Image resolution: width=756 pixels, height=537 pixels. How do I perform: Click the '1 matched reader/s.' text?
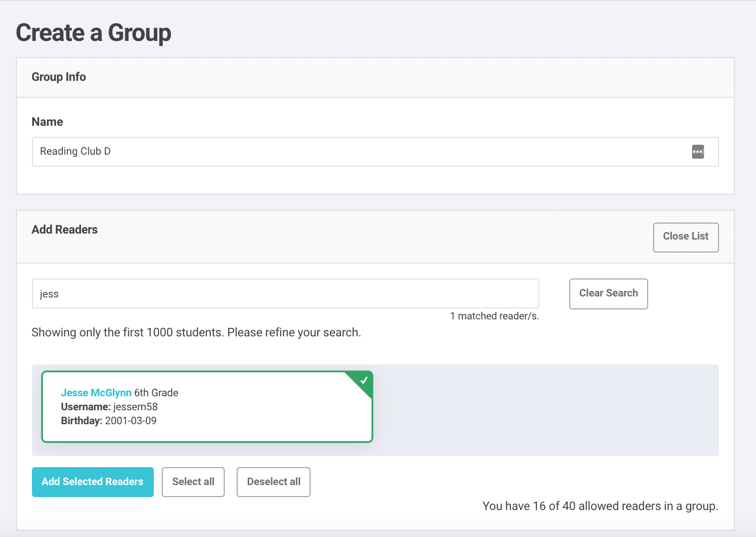pos(494,316)
